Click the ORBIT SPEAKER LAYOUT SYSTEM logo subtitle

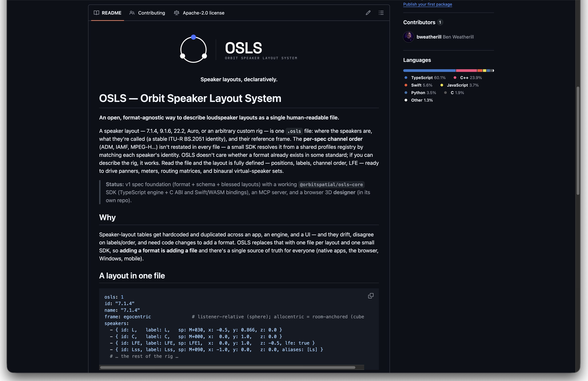[x=261, y=58]
